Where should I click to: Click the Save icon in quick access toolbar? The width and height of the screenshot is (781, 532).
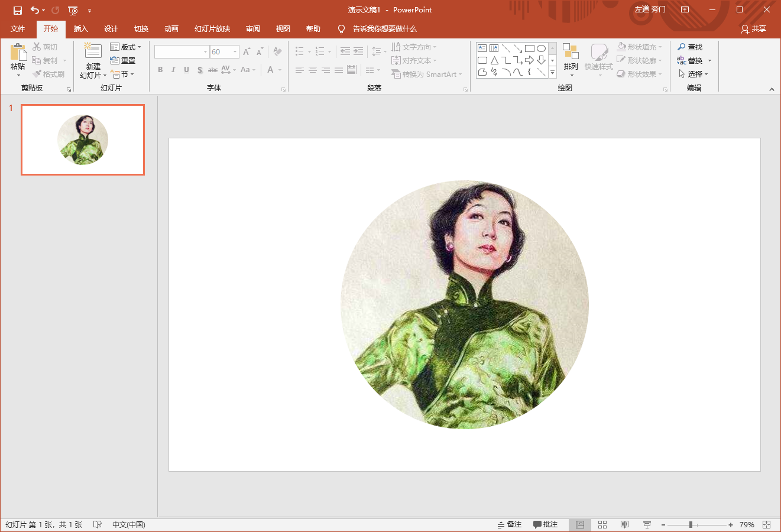point(18,10)
